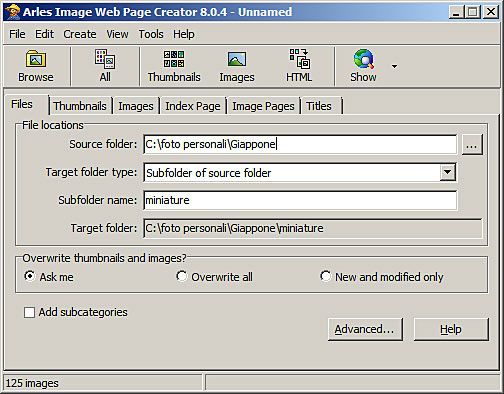Maximize the Arles window
Viewport: 504px width, 394px height.
(x=472, y=12)
